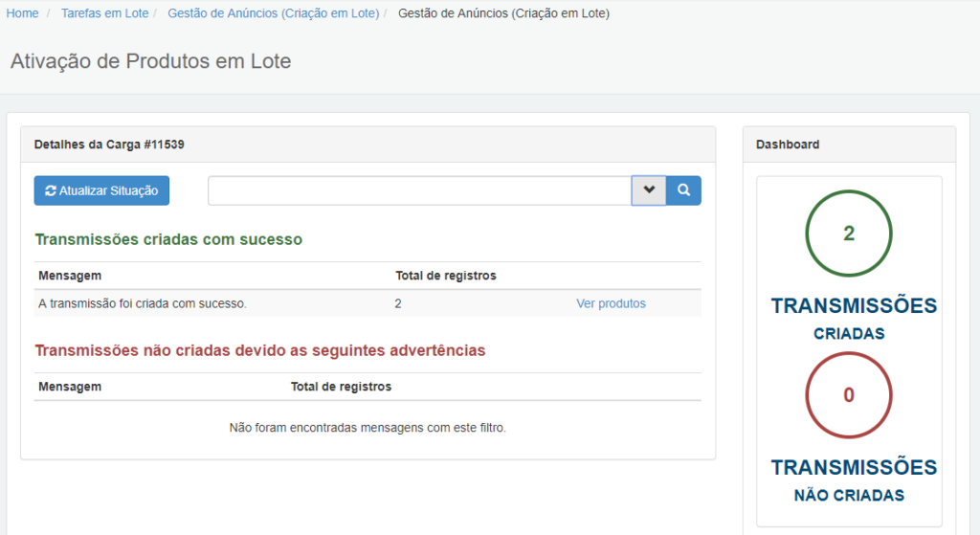Focus the search filter input field

pyautogui.click(x=419, y=190)
